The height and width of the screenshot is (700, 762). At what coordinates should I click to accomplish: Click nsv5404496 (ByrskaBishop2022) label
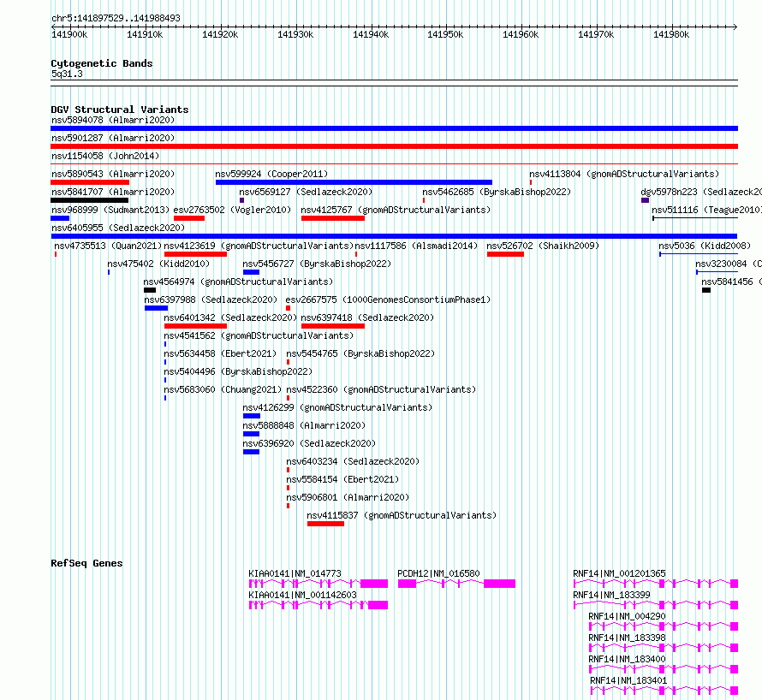(x=238, y=371)
